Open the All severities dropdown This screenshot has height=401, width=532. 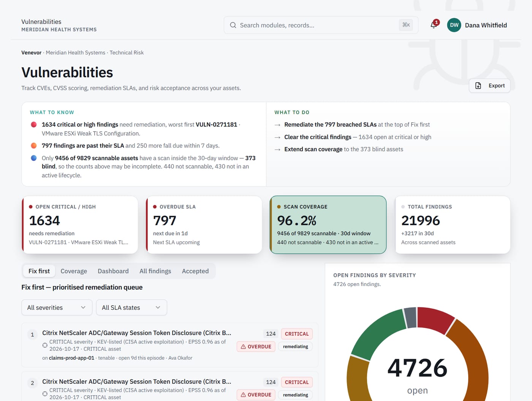[57, 307]
